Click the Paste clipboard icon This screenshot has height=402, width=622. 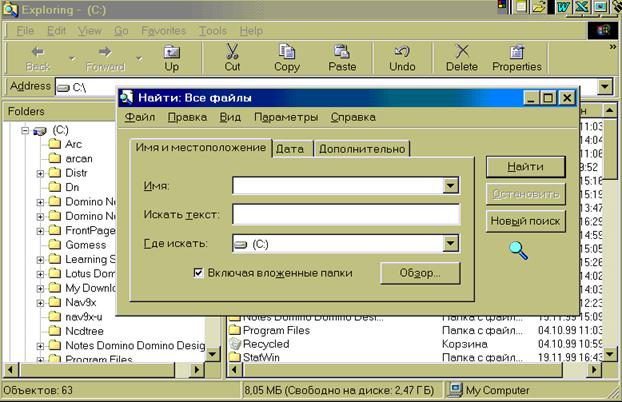click(342, 52)
